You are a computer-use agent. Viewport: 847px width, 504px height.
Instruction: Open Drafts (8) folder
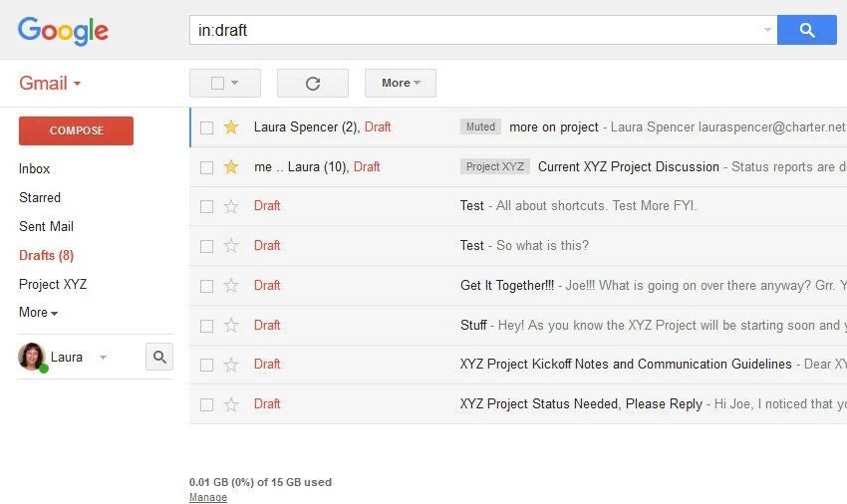pos(46,255)
